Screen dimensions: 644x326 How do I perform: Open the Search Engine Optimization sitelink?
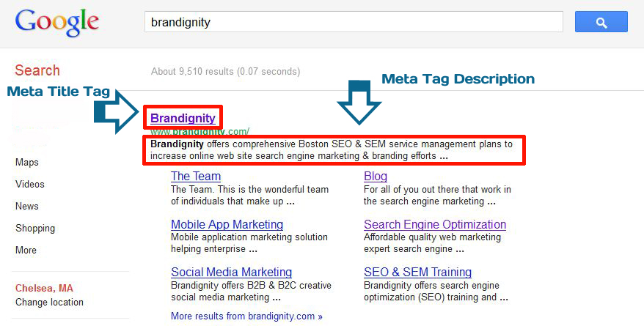pyautogui.click(x=435, y=224)
